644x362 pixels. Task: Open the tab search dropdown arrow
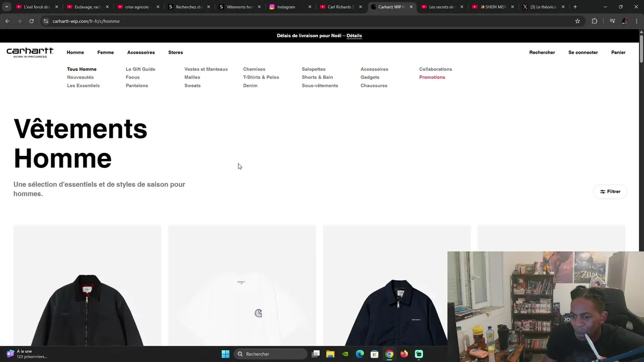(x=7, y=7)
